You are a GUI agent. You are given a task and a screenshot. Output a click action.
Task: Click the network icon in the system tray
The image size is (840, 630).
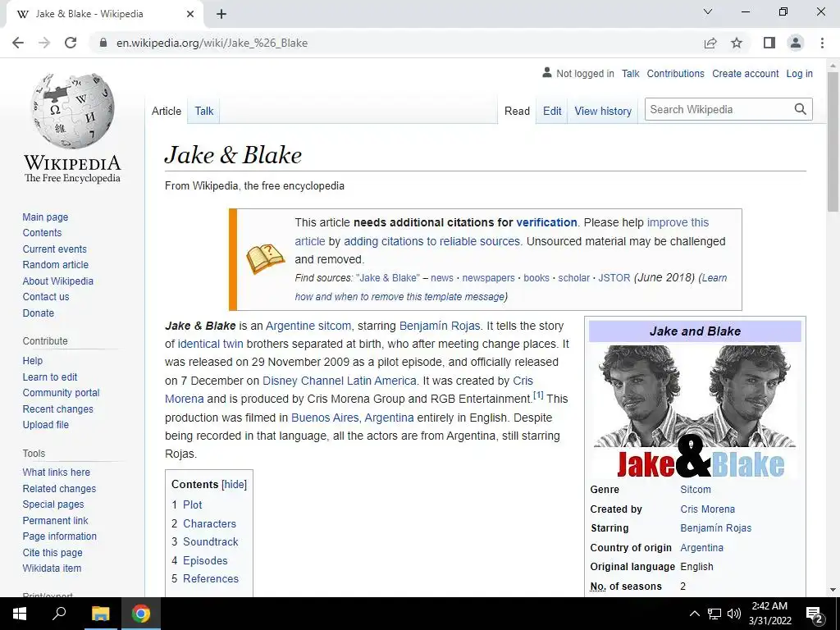coord(714,614)
